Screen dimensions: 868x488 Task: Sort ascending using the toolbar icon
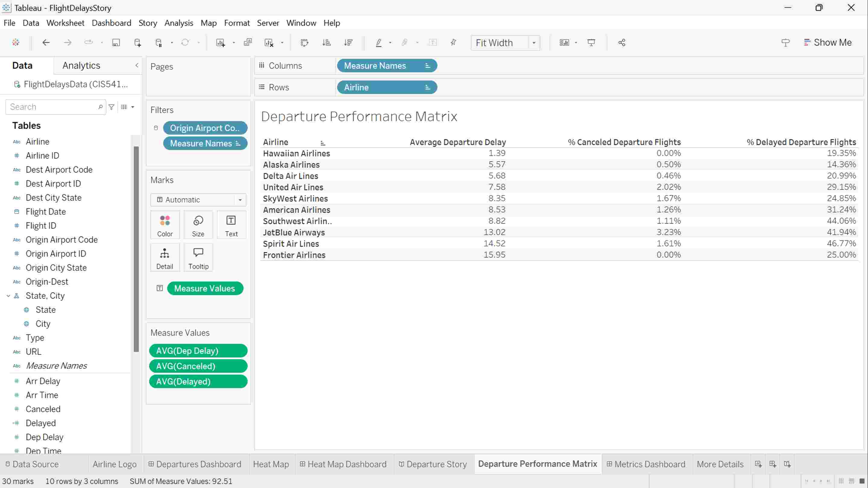click(326, 43)
